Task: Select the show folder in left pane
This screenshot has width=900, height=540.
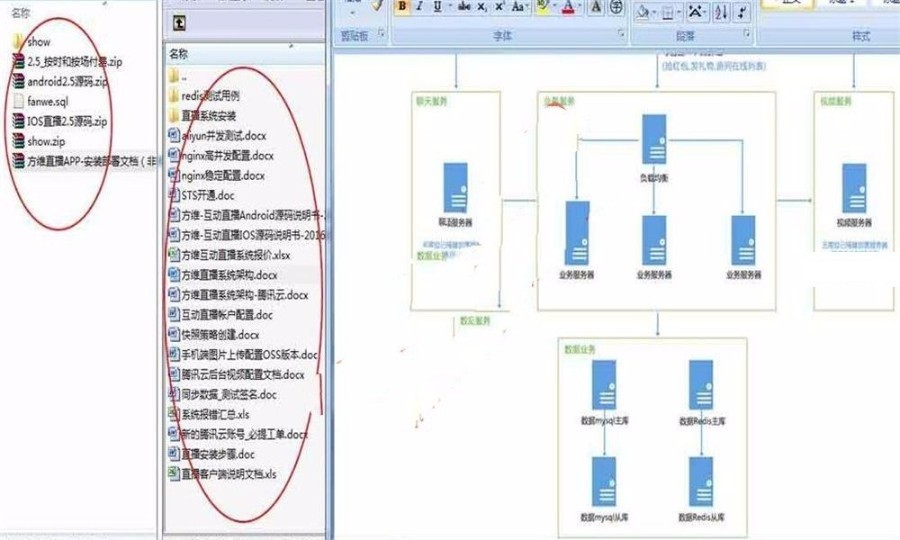Action: pos(32,41)
